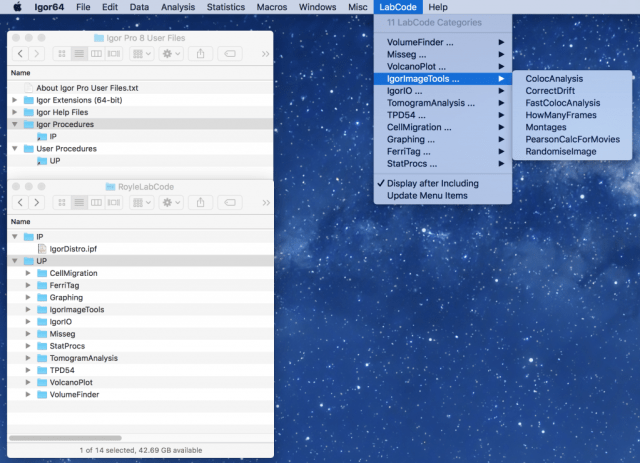Select TPD54 folder row
The height and width of the screenshot is (463, 640).
point(140,370)
